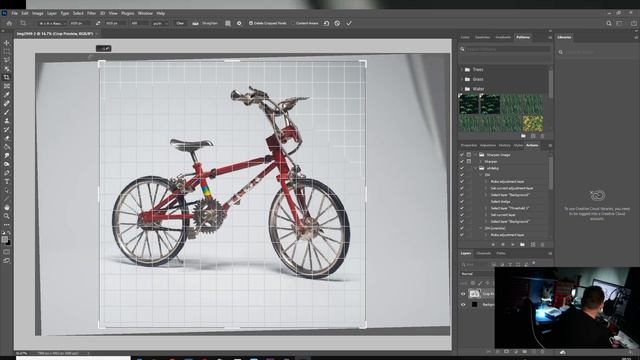Delete the selected action with the Actions panel trash icon

click(542, 244)
